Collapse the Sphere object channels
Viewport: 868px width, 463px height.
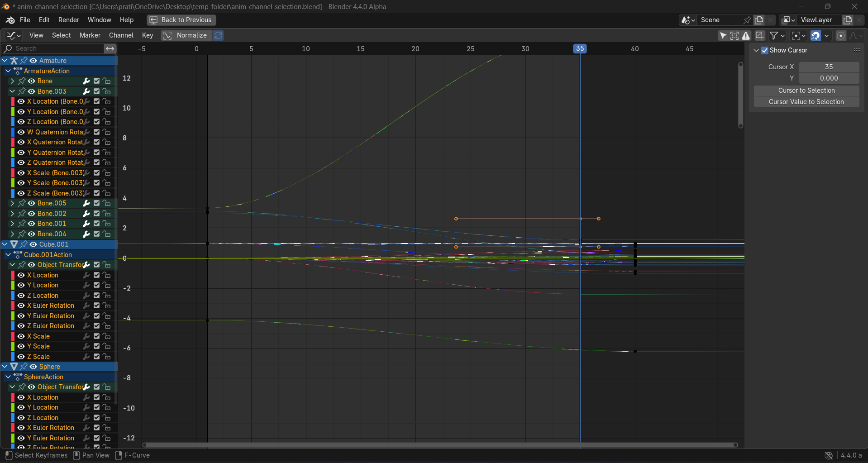point(5,367)
